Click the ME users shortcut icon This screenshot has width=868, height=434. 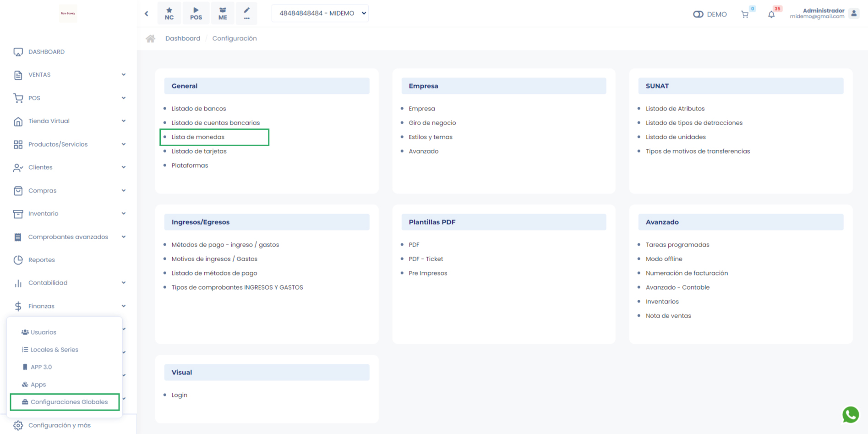click(x=223, y=13)
